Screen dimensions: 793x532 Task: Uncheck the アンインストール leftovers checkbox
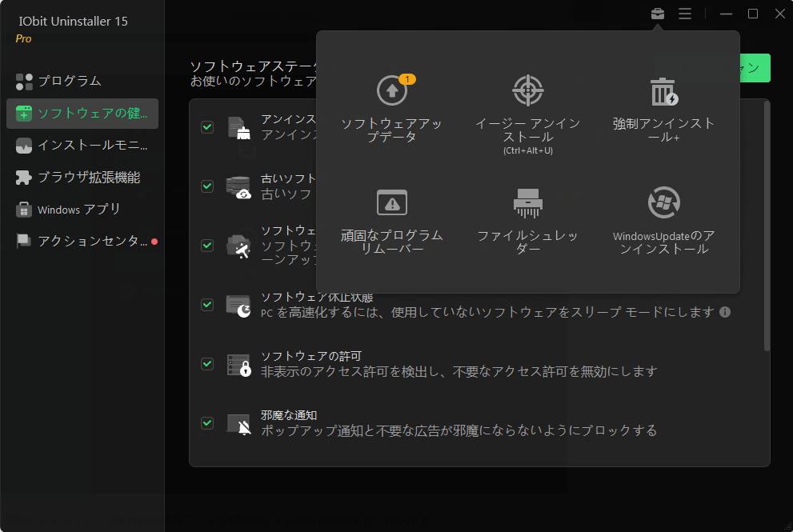pos(207,127)
